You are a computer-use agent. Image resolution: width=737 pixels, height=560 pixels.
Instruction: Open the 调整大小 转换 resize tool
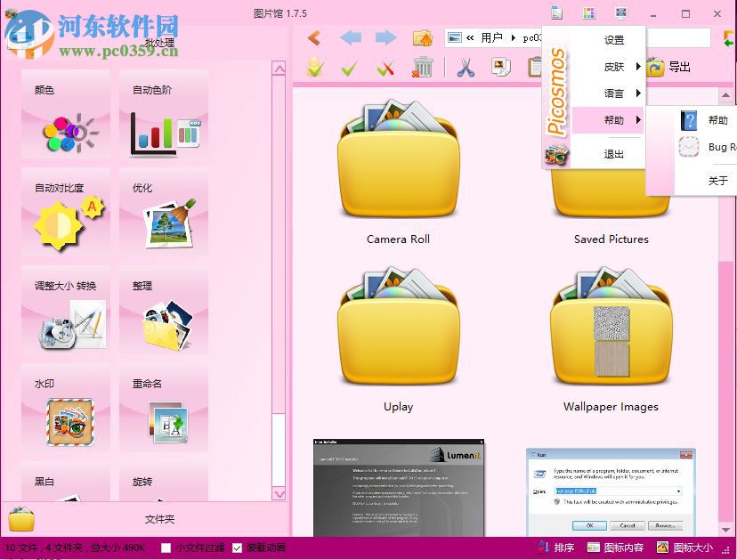coord(67,313)
